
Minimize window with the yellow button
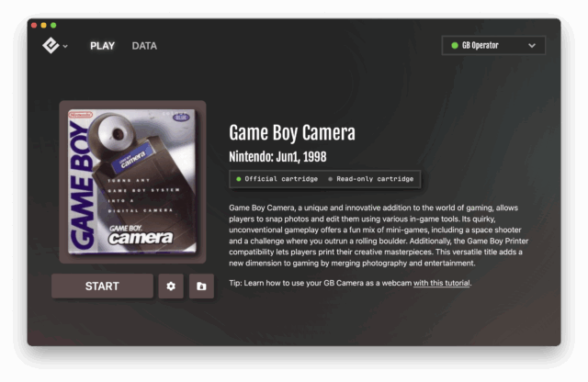(44, 25)
